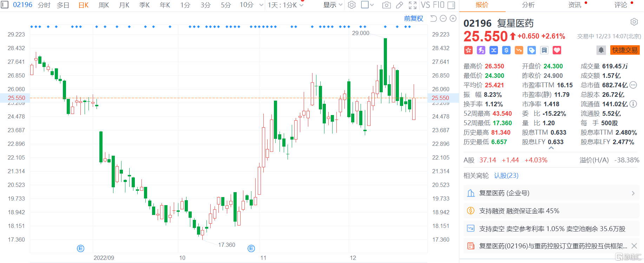This screenshot has width=644, height=263.
Task: Click the notes bookmark icon
Action: 544,50
